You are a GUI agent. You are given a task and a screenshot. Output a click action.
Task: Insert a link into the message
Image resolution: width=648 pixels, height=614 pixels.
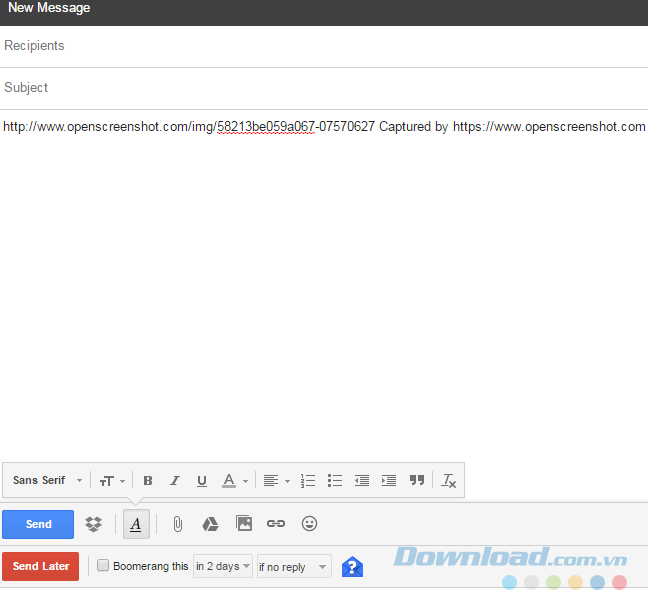click(276, 524)
